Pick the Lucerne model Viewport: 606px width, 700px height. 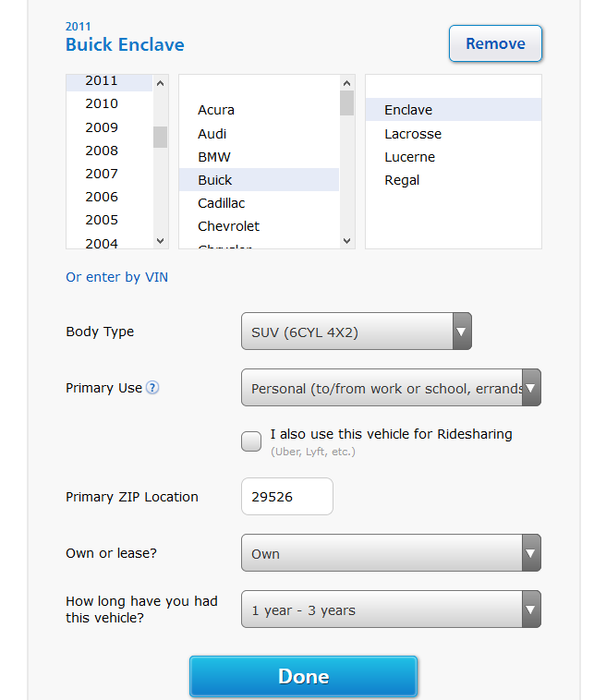click(454, 157)
